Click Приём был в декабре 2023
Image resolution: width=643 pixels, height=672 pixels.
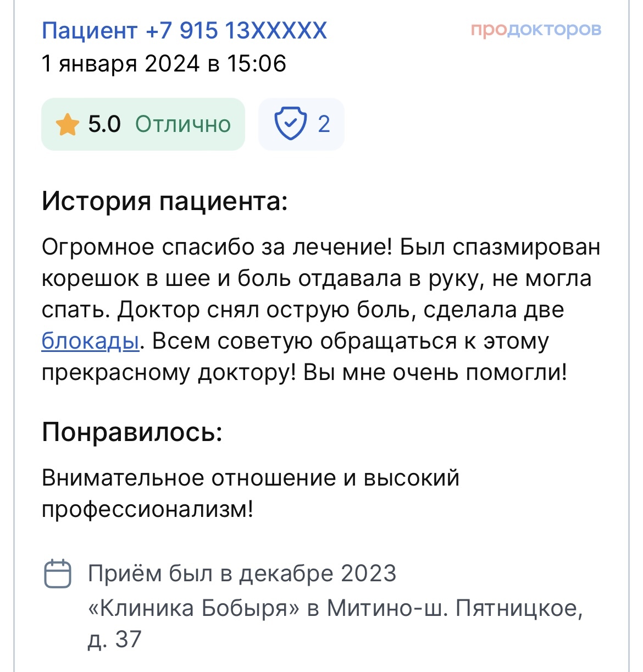coord(242,574)
